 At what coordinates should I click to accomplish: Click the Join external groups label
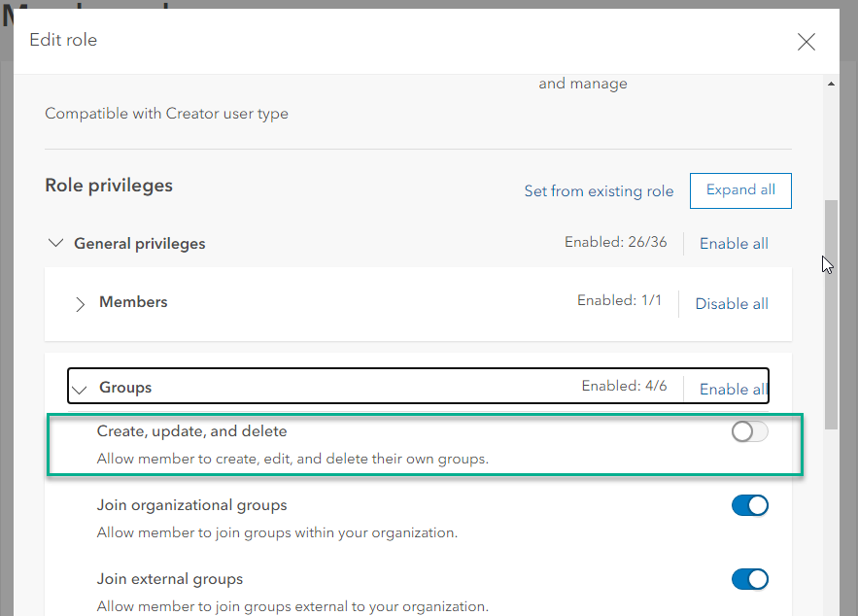click(x=170, y=579)
